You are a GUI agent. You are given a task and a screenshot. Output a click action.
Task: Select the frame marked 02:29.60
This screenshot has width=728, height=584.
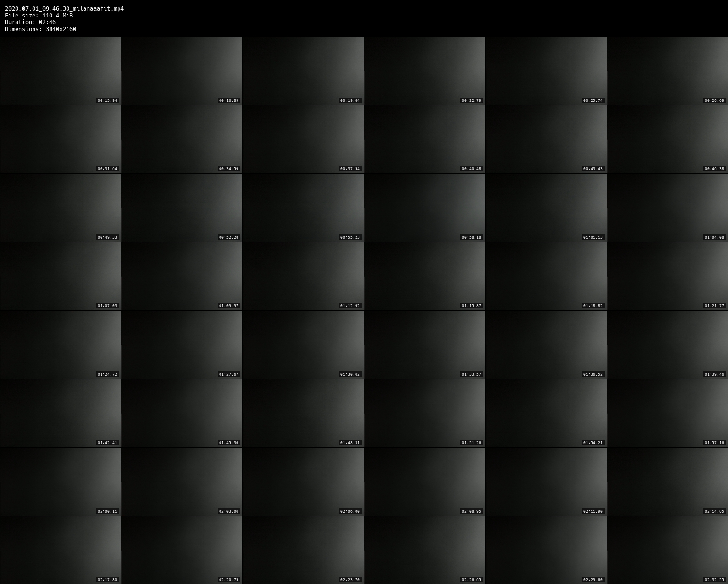coord(546,550)
